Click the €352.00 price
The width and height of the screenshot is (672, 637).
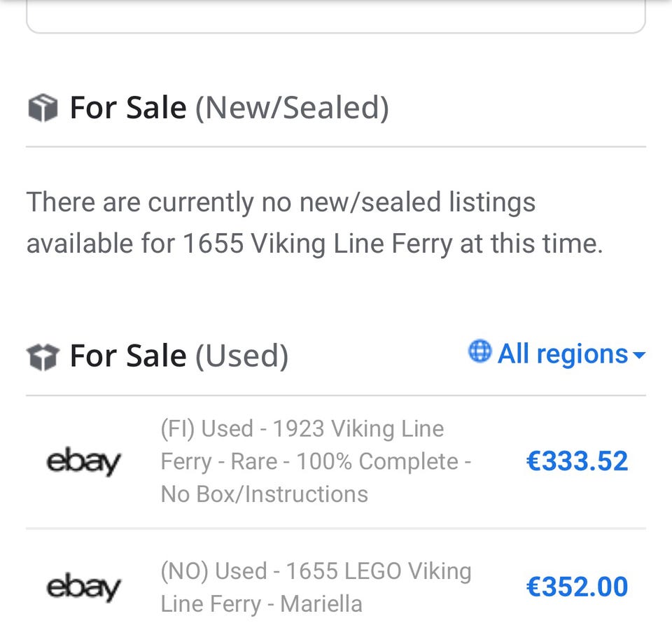pyautogui.click(x=577, y=587)
